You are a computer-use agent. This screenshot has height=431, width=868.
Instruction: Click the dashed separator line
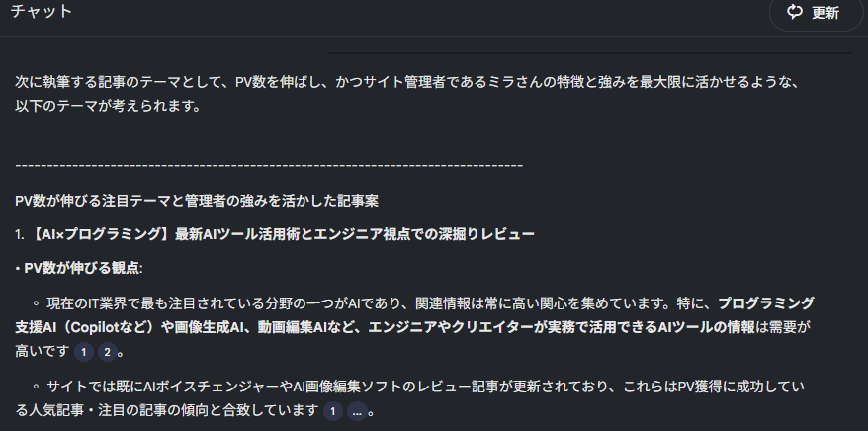click(x=269, y=165)
